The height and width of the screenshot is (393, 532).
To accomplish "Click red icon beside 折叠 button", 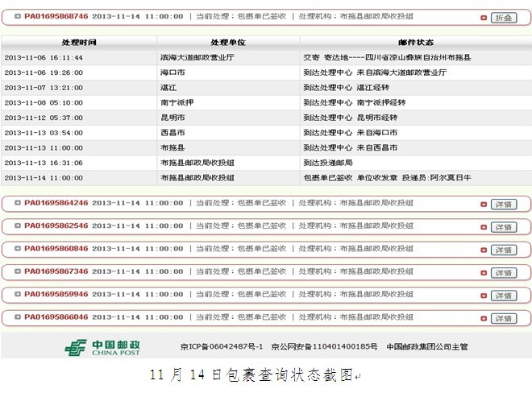I will coord(483,17).
